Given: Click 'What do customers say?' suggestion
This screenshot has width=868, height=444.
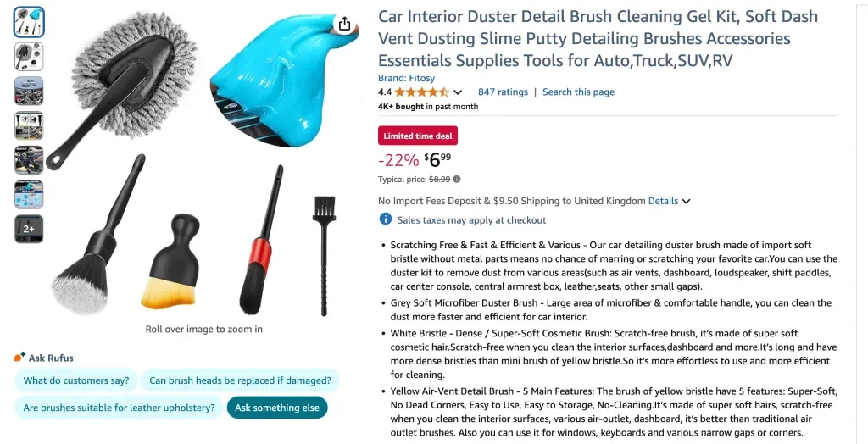Looking at the screenshot, I should 75,380.
